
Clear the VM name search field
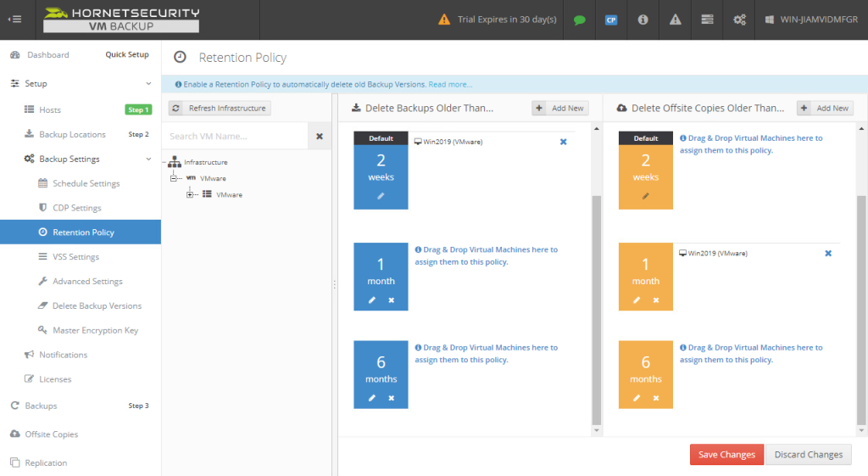320,137
